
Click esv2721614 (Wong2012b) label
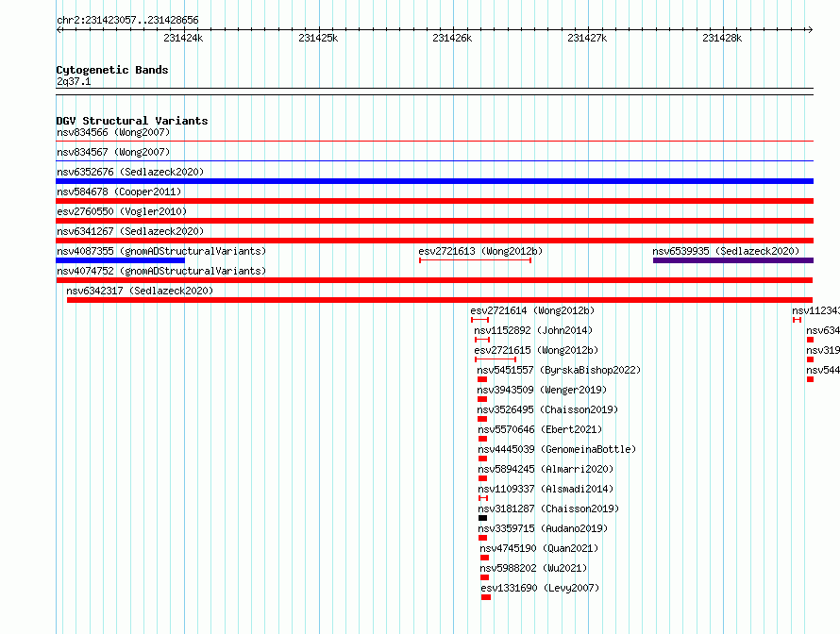[532, 310]
